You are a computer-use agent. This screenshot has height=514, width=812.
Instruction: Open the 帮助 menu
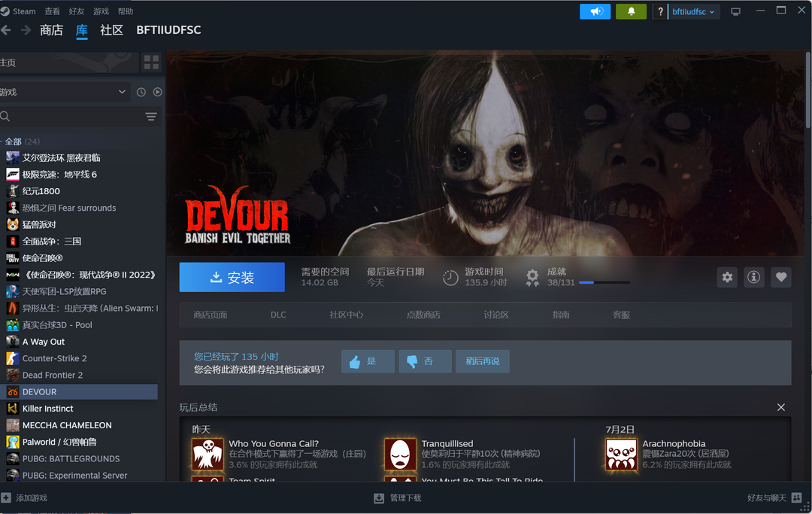click(x=126, y=11)
